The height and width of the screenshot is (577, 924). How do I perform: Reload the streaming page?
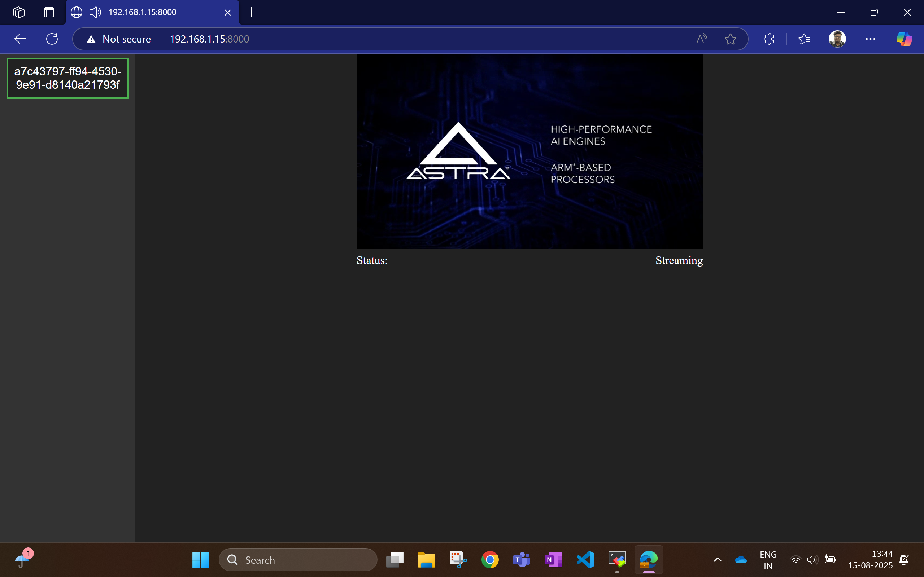tap(52, 39)
